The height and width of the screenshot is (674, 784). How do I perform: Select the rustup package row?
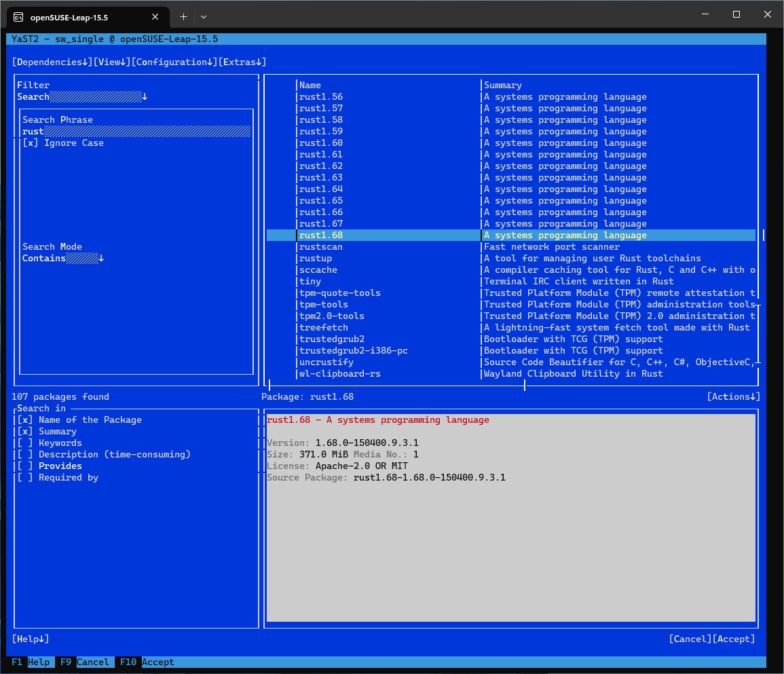pyautogui.click(x=511, y=259)
